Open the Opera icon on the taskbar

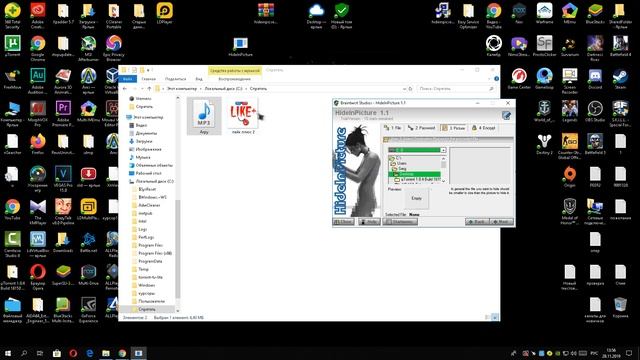[x=73, y=353]
